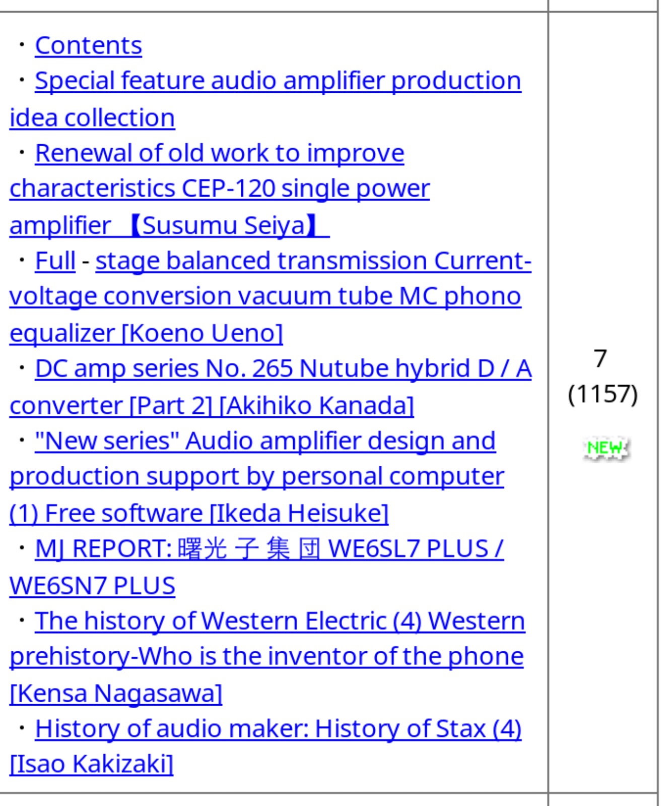Open the Contents link

(88, 45)
